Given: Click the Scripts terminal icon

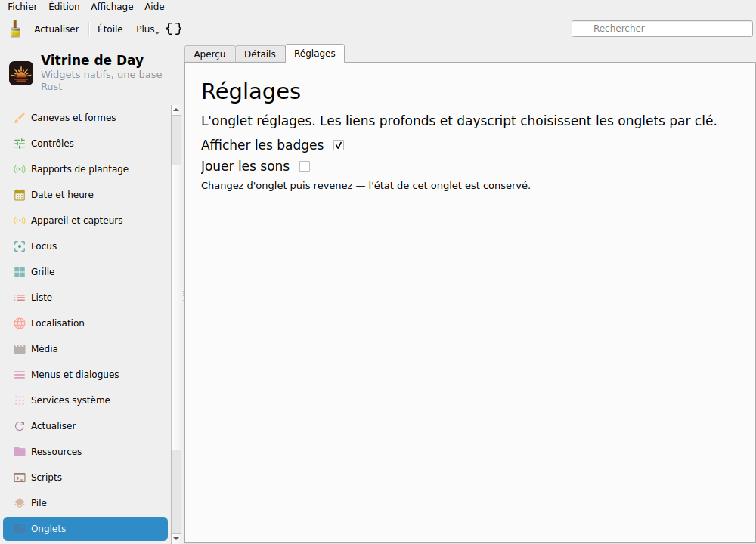Looking at the screenshot, I should [20, 478].
